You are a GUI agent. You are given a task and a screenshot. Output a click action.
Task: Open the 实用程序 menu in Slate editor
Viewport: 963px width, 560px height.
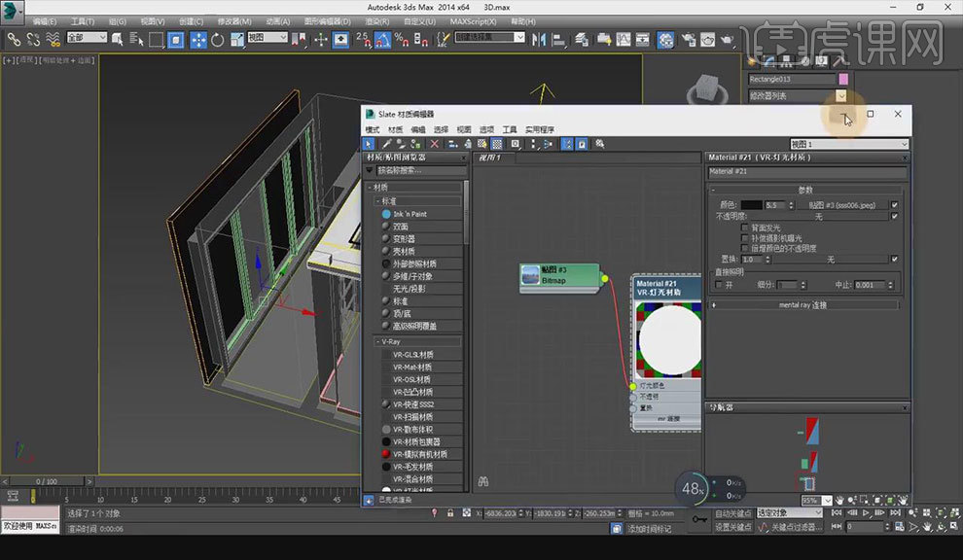point(540,129)
